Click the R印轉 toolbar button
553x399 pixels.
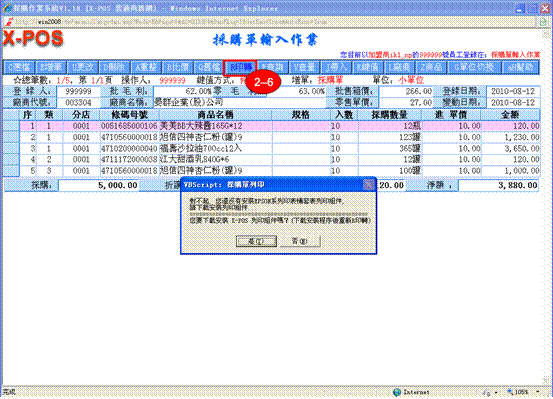click(x=241, y=67)
